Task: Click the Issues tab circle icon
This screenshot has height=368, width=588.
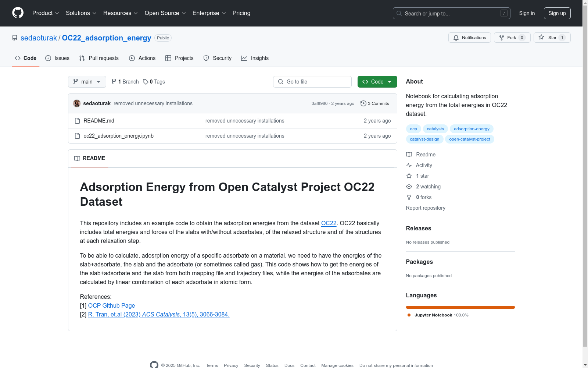Action: point(48,58)
